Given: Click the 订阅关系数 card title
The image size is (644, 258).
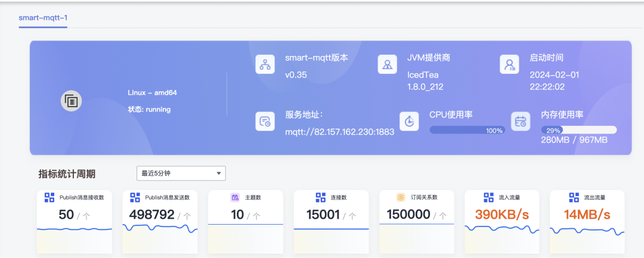Looking at the screenshot, I should (x=425, y=198).
